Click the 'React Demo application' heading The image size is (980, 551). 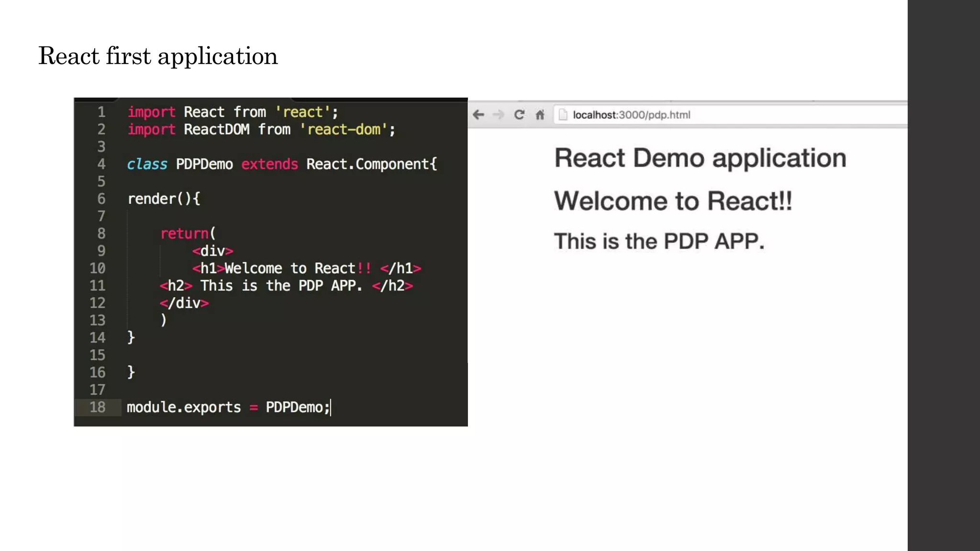click(x=700, y=158)
